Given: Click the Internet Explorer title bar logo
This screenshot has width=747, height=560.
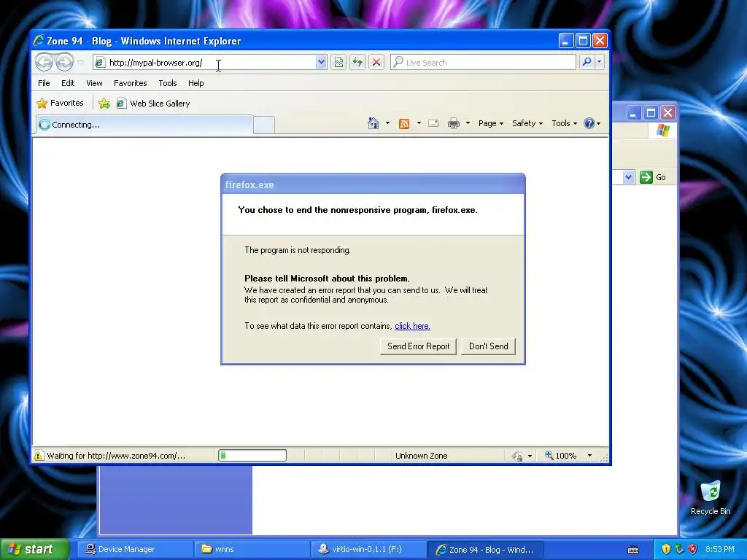Looking at the screenshot, I should (39, 41).
